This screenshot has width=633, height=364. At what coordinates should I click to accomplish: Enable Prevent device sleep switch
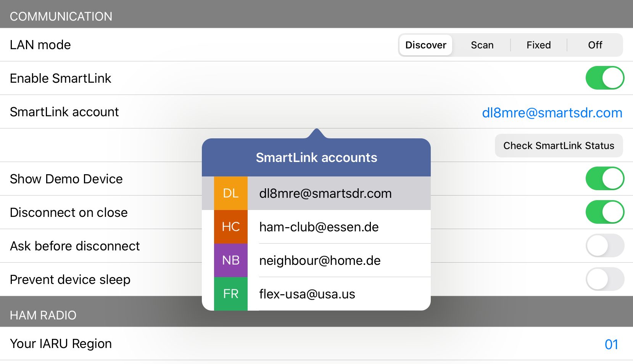pyautogui.click(x=605, y=279)
